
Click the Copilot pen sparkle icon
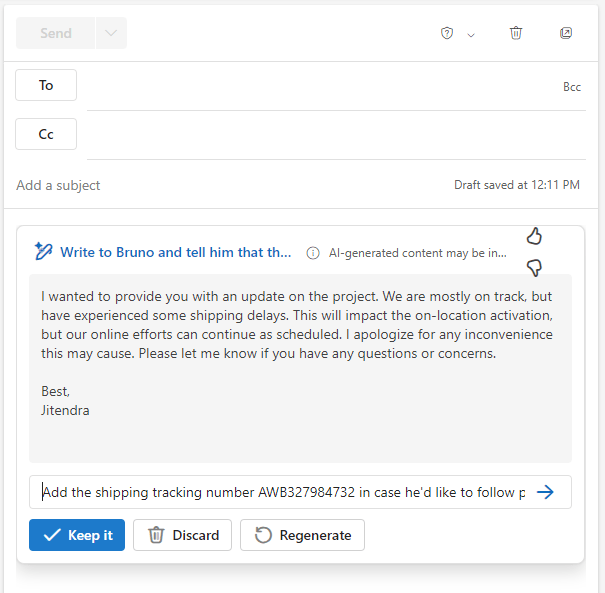point(43,252)
